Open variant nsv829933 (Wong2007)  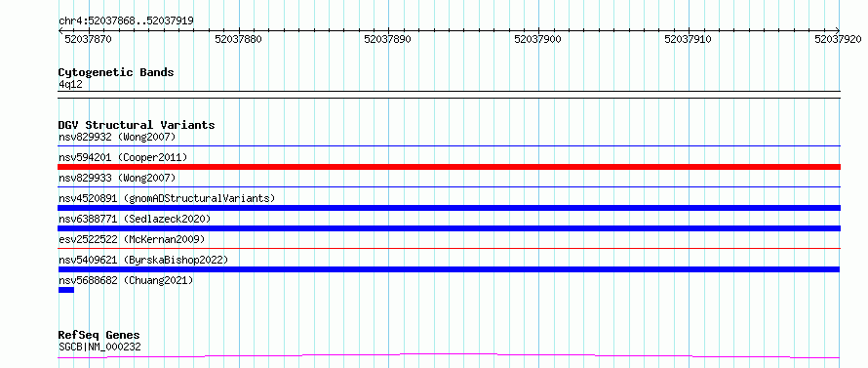click(x=117, y=178)
